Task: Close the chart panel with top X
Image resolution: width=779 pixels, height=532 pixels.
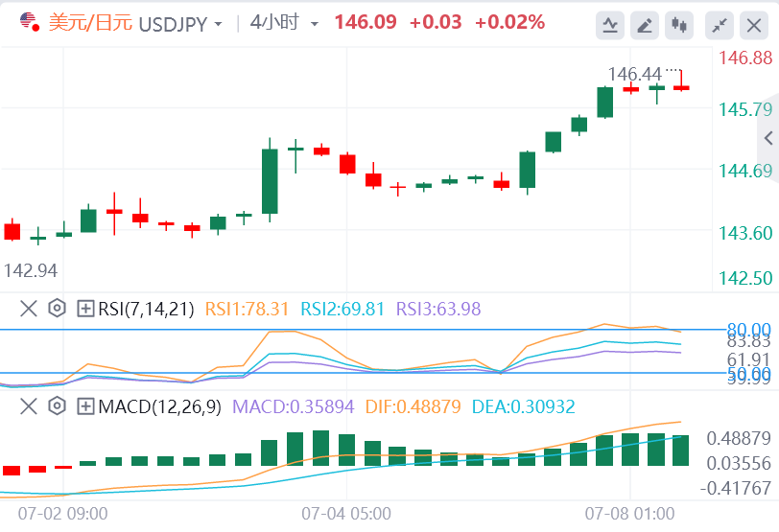Action: 754,25
